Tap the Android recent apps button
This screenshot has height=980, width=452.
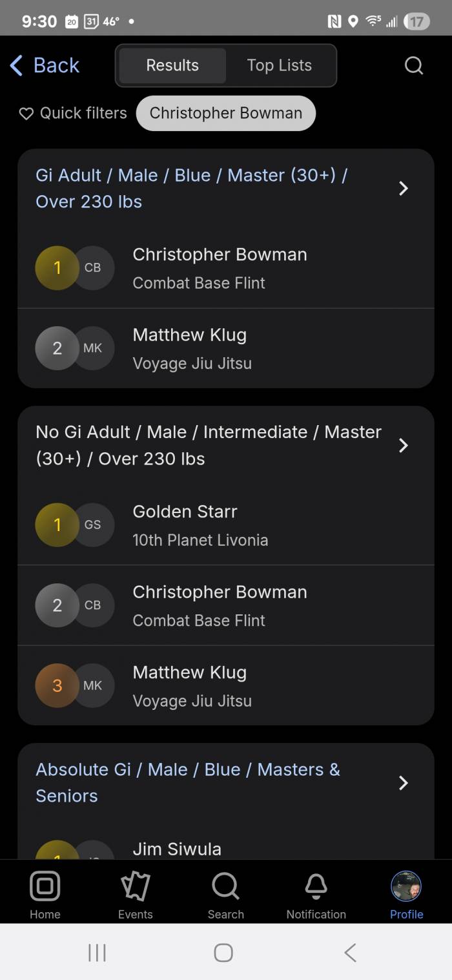[97, 952]
